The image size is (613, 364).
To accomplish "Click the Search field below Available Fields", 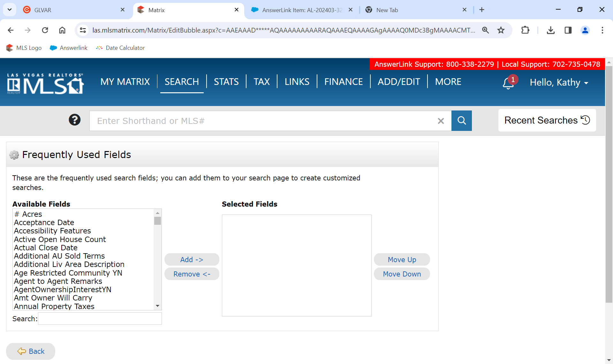I will [100, 319].
